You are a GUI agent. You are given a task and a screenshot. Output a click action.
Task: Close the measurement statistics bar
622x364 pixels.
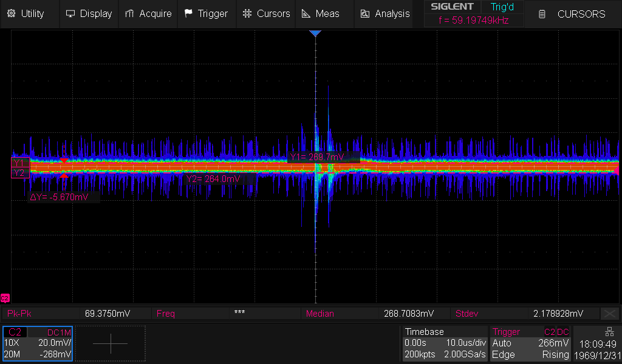coord(609,314)
